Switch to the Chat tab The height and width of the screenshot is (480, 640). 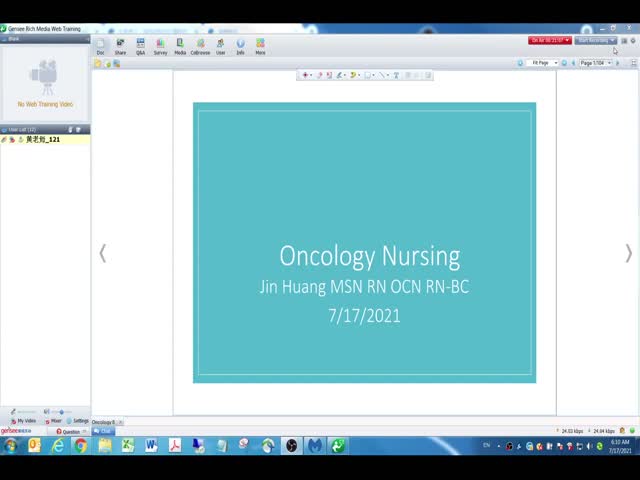pyautogui.click(x=102, y=431)
